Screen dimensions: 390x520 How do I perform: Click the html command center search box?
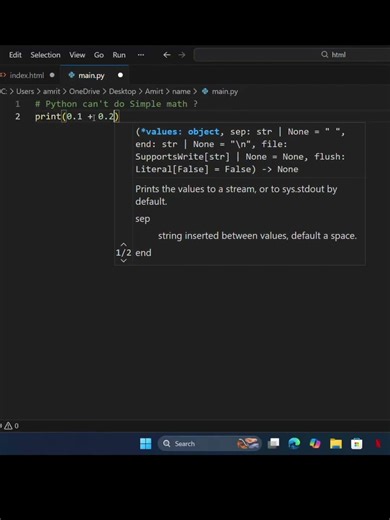click(292, 55)
